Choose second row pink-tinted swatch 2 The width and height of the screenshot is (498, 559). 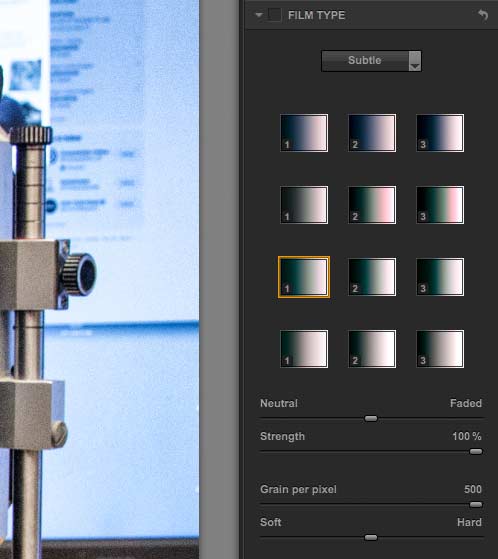[x=372, y=205]
